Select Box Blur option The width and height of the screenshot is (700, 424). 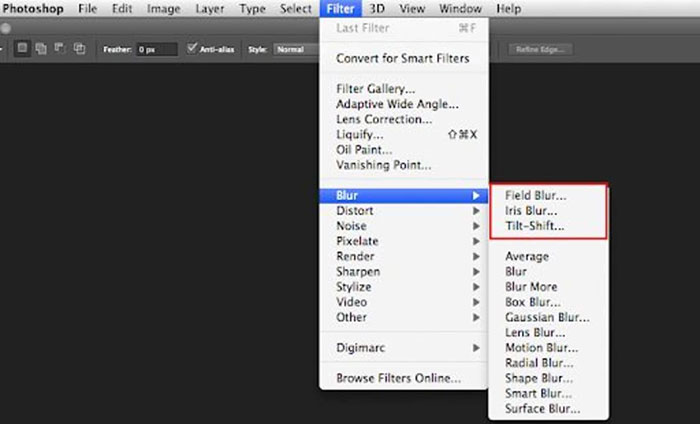point(549,302)
